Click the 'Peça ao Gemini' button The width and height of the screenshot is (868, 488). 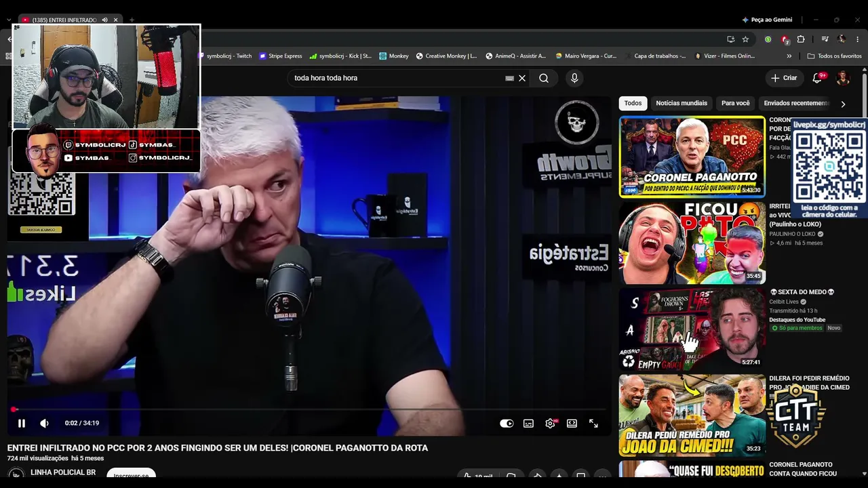767,20
